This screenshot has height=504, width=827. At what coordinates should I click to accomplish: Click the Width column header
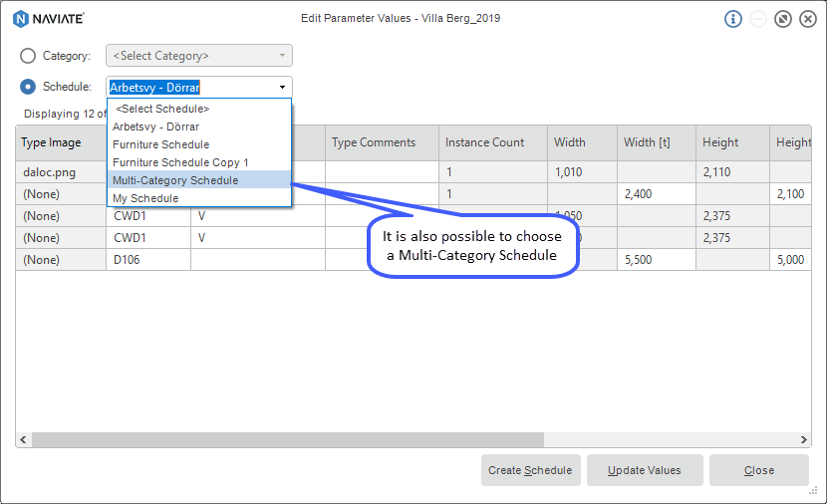(x=582, y=142)
